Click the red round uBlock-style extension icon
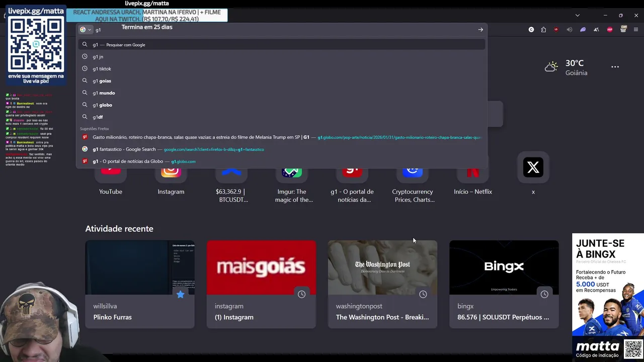This screenshot has width=644, height=362. click(x=556, y=30)
